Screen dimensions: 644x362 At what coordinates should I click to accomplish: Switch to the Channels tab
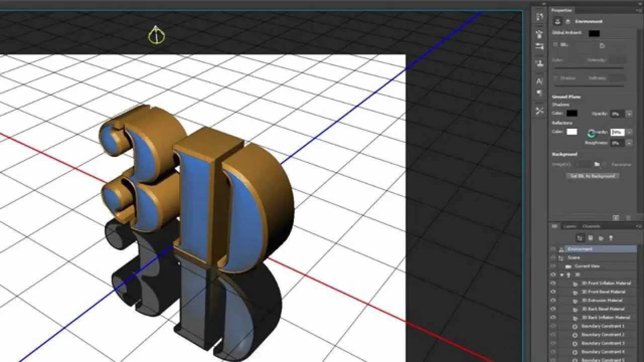coord(591,226)
